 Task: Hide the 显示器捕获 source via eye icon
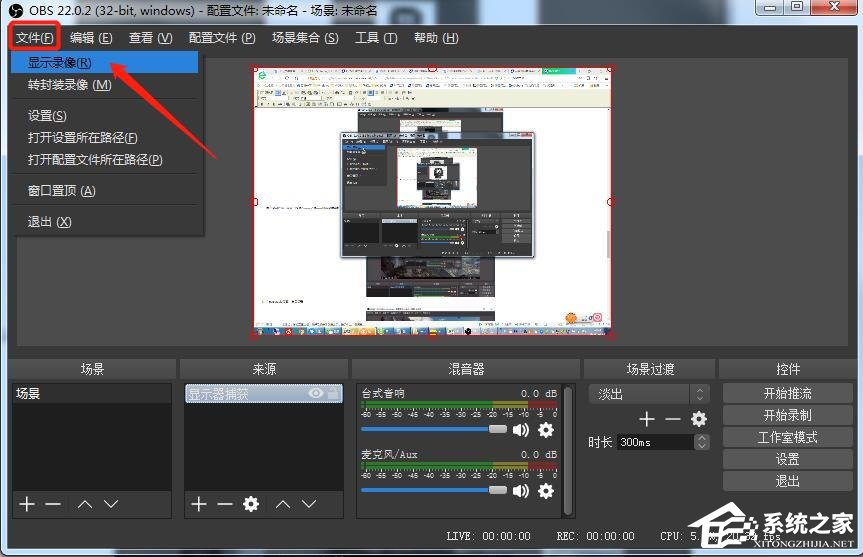[x=316, y=394]
